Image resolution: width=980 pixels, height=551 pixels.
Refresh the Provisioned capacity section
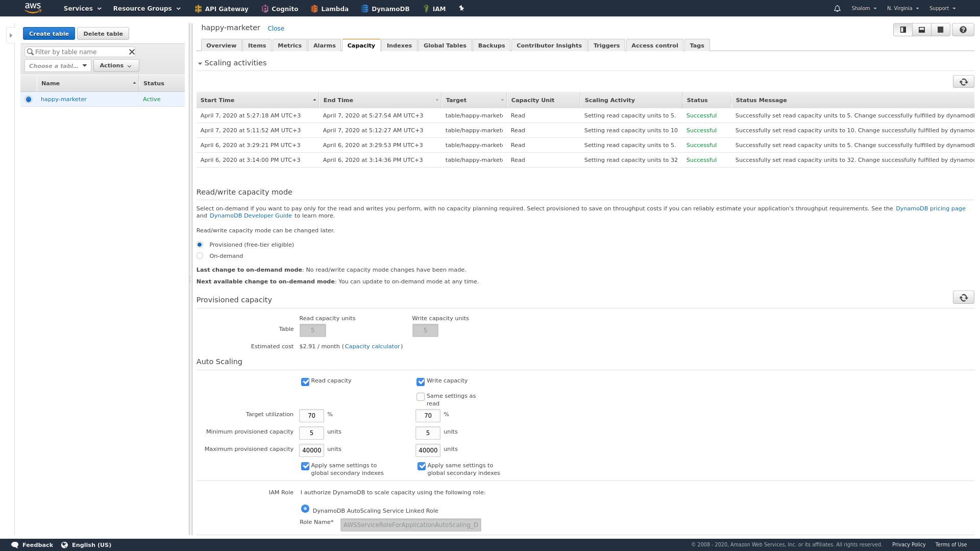[963, 297]
